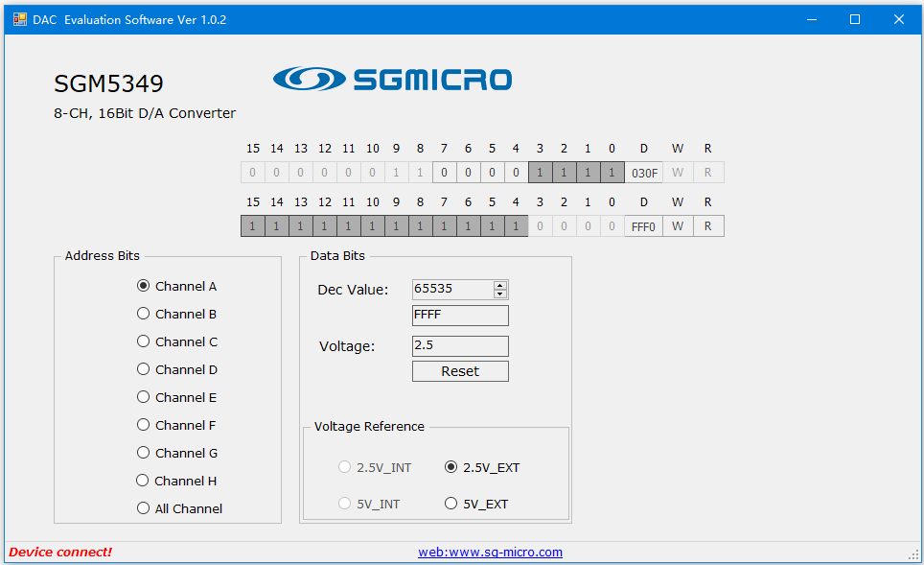The image size is (924, 565).
Task: Select the Channel A radio button
Action: point(176,286)
